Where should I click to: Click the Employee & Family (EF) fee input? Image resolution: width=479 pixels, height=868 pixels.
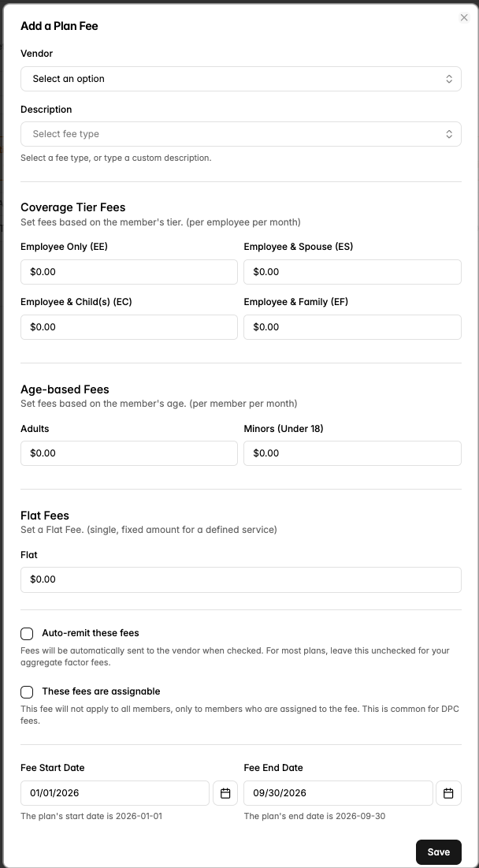(x=352, y=327)
